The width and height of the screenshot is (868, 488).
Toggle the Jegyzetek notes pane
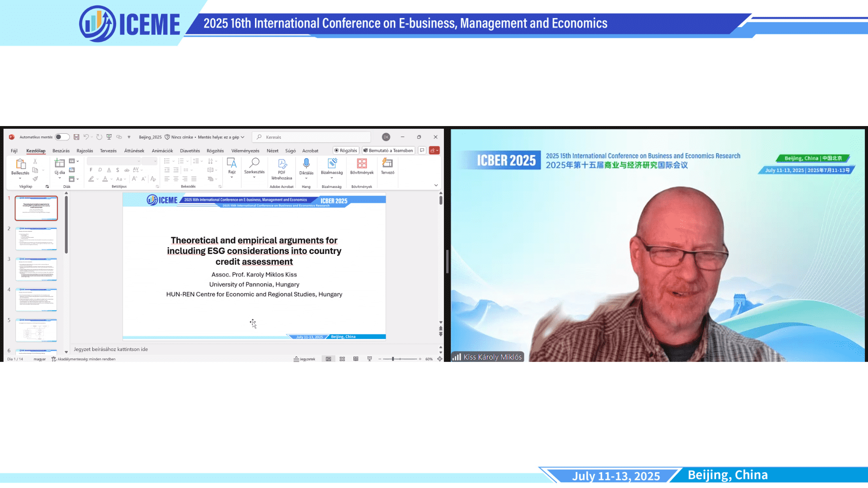(304, 359)
